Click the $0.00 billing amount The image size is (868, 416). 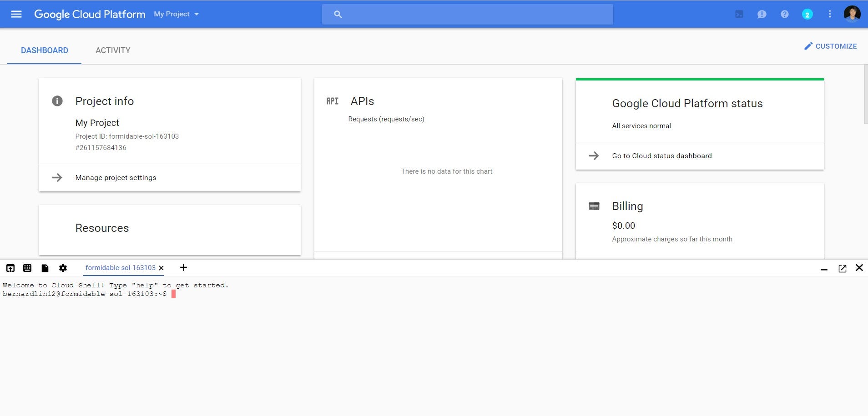[623, 226]
